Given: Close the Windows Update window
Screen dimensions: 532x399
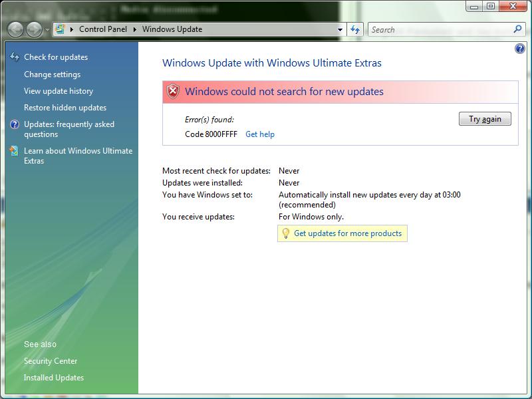Looking at the screenshot, I should tap(513, 6).
